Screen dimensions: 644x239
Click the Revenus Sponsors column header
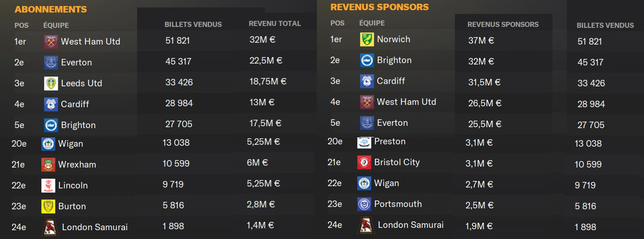click(503, 24)
